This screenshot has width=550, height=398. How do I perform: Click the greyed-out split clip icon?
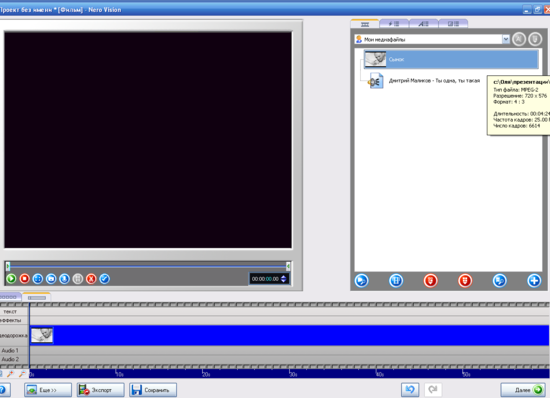pyautogui.click(x=78, y=279)
